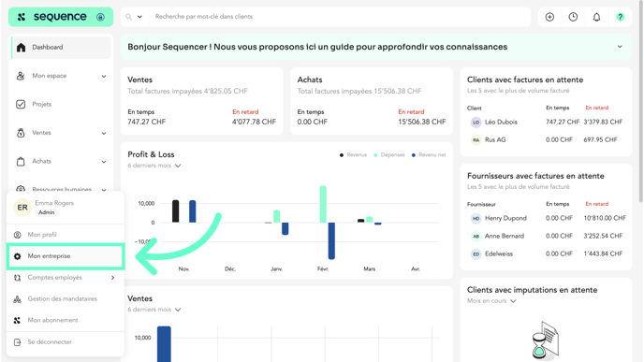The height and width of the screenshot is (362, 644).
Task: Open notifications bell icon
Action: [x=596, y=17]
